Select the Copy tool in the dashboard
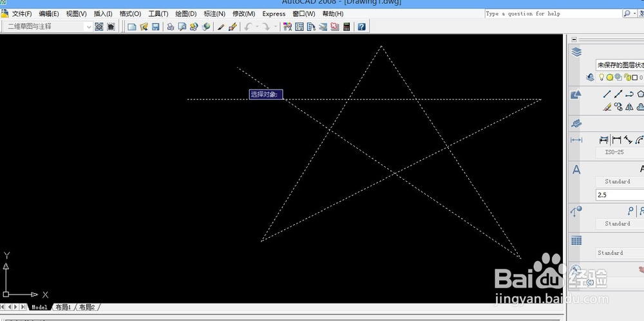644x321 pixels. click(x=618, y=107)
